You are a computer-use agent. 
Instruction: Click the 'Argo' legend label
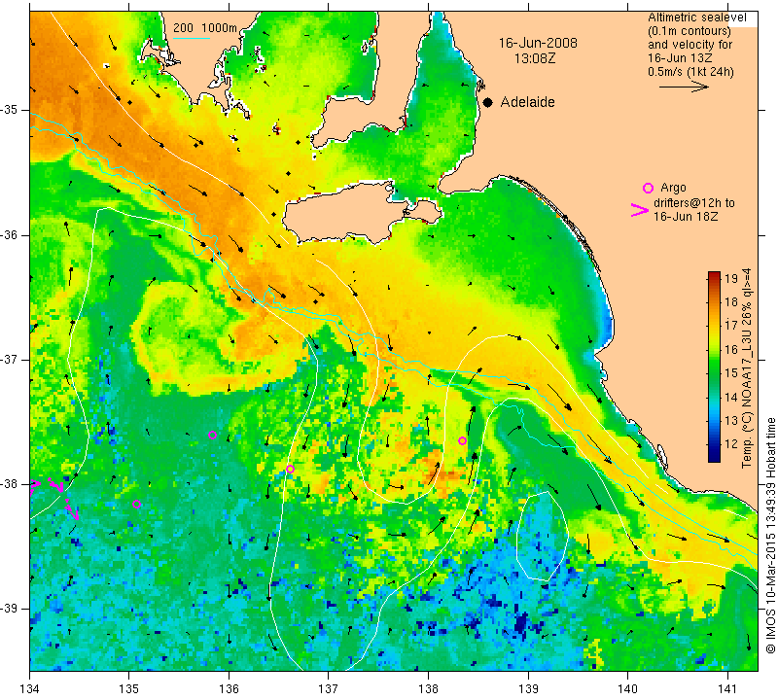[x=673, y=188]
